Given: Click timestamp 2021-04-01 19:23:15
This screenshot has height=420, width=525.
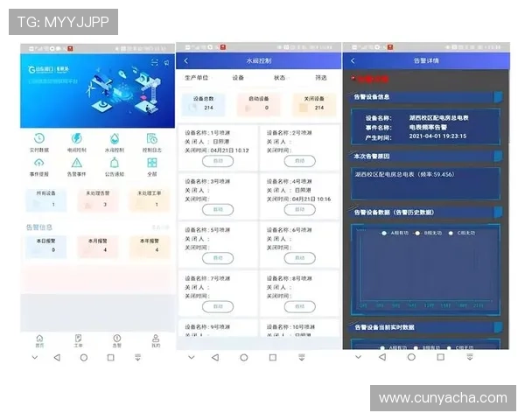Looking at the screenshot, I should [x=437, y=136].
